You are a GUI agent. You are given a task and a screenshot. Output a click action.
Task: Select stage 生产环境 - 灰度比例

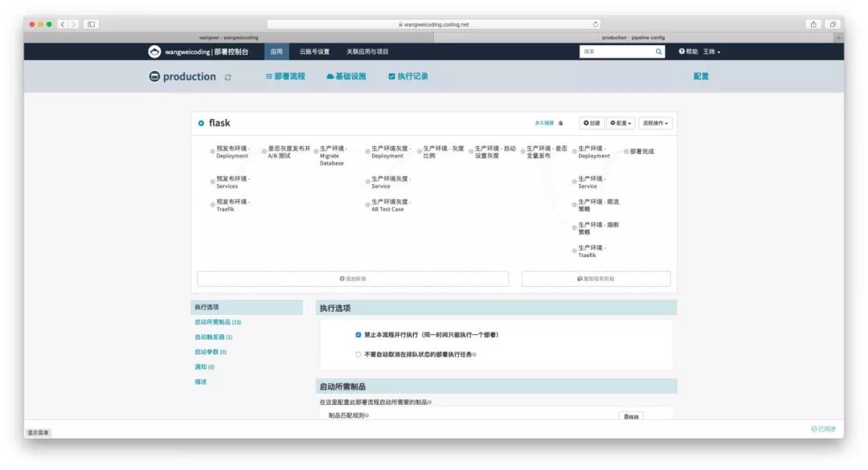pyautogui.click(x=440, y=152)
